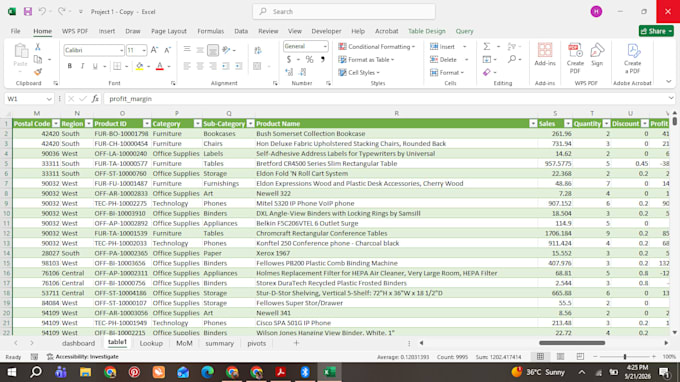Click the Delete cells button
The height and width of the screenshot is (382, 680).
[443, 59]
